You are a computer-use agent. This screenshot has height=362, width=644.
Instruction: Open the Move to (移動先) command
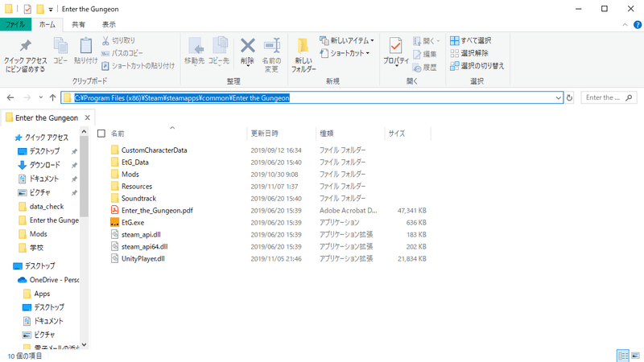[x=194, y=51]
